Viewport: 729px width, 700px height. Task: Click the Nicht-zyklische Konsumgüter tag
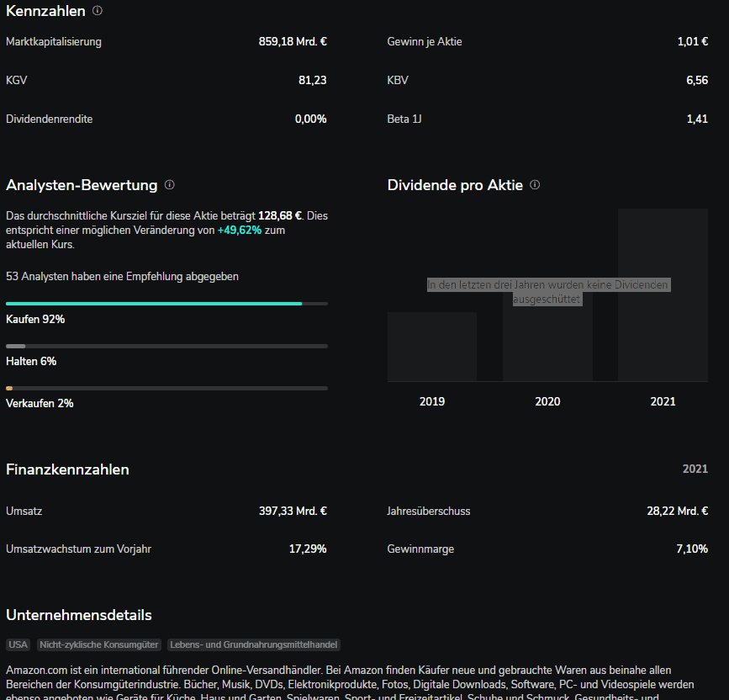[x=98, y=644]
